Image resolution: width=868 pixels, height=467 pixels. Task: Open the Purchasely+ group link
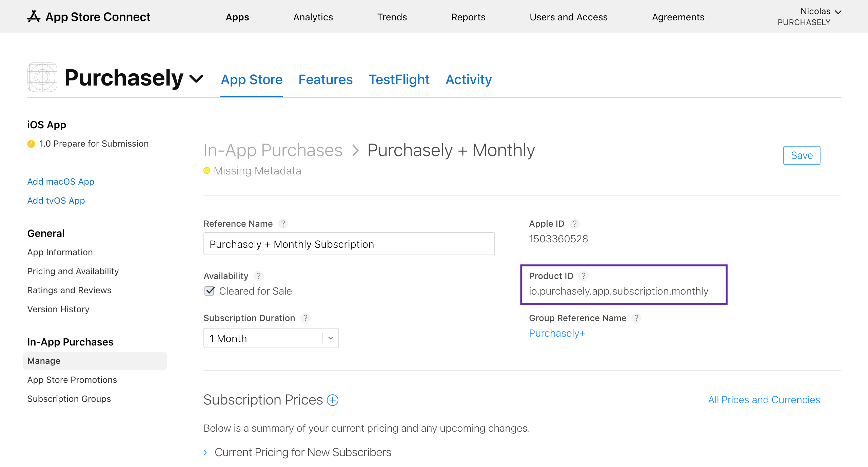557,333
